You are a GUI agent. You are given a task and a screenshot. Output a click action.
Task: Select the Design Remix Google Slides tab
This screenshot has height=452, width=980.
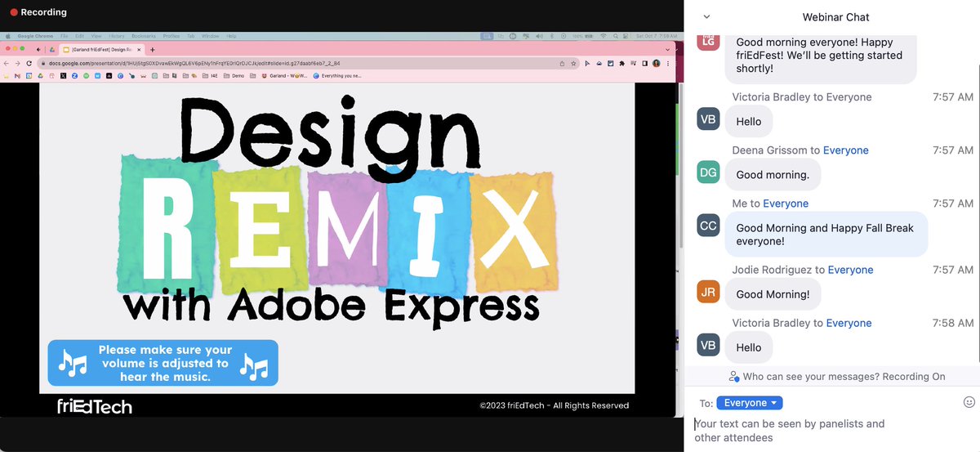pyautogui.click(x=101, y=50)
